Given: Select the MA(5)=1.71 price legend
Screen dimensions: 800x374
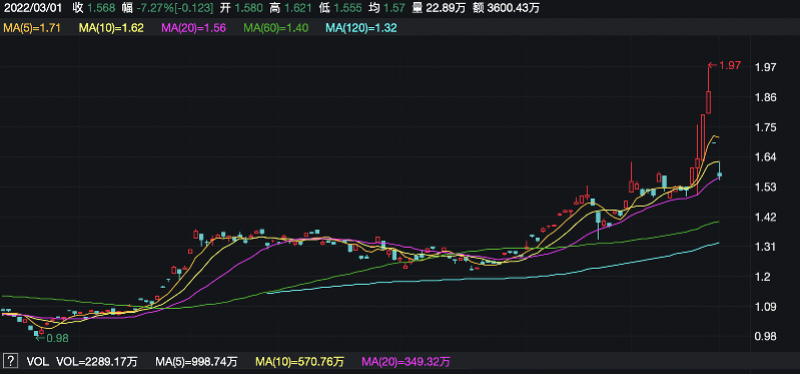Looking at the screenshot, I should 32,29.
